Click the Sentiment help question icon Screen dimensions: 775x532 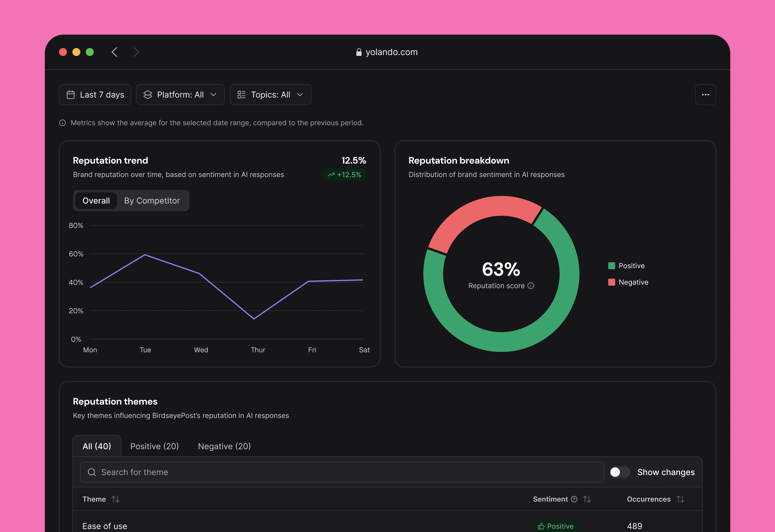point(574,499)
